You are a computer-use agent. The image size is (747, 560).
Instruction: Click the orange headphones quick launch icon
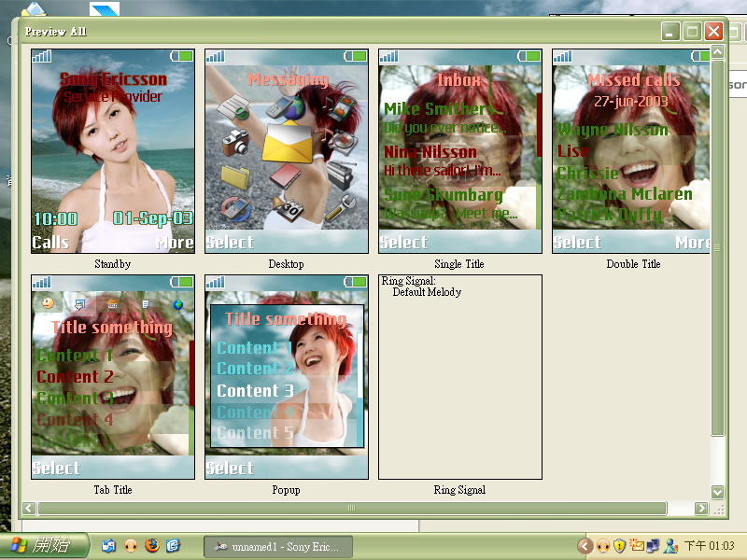point(131,545)
